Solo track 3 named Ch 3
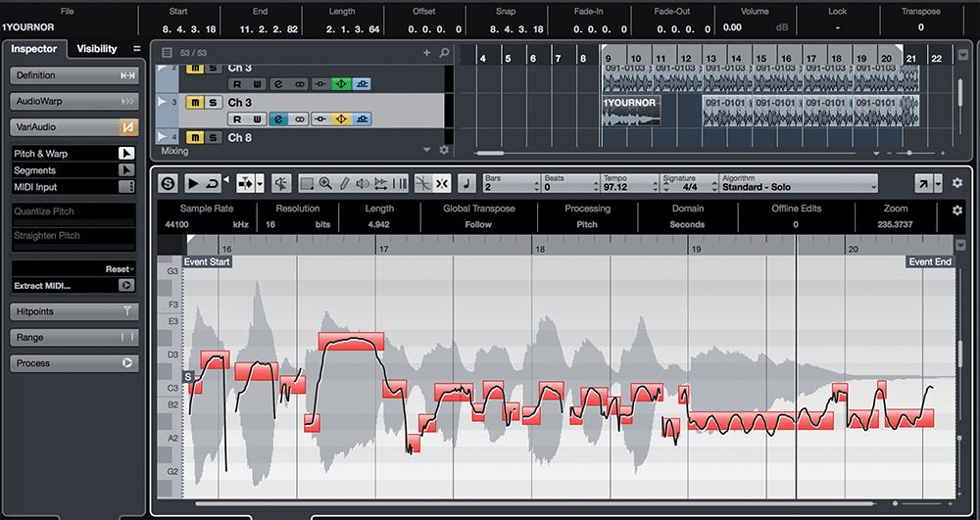The width and height of the screenshot is (980, 520). click(x=213, y=103)
